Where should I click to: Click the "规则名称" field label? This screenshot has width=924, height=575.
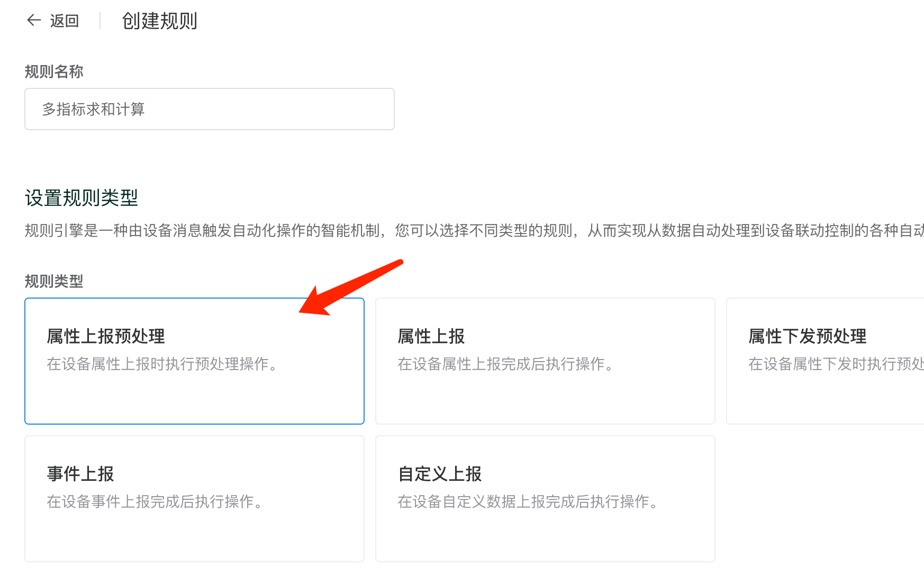click(x=54, y=71)
